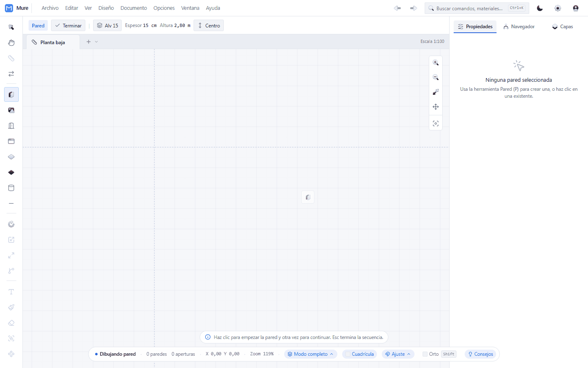Open the Centro alignment selector

209,25
